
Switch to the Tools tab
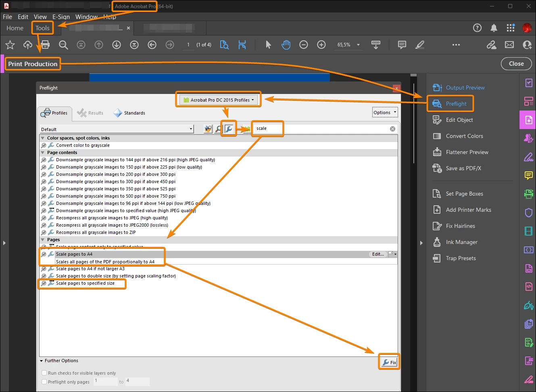pyautogui.click(x=42, y=28)
